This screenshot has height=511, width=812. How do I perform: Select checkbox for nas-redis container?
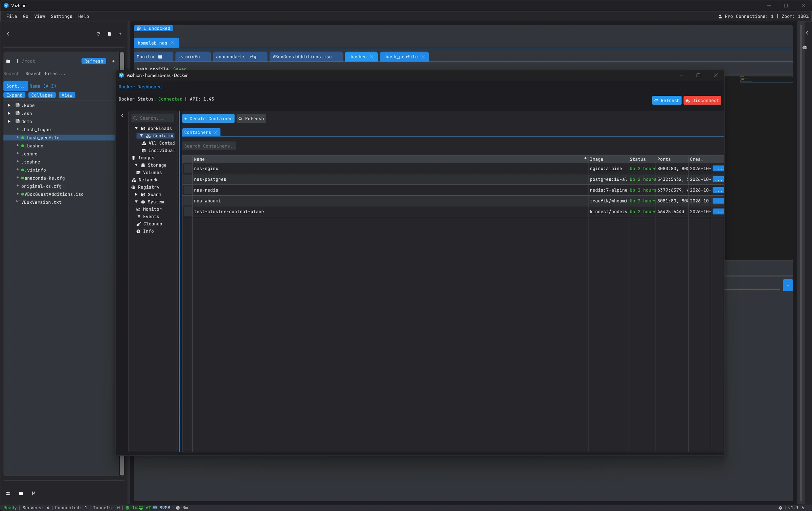188,190
